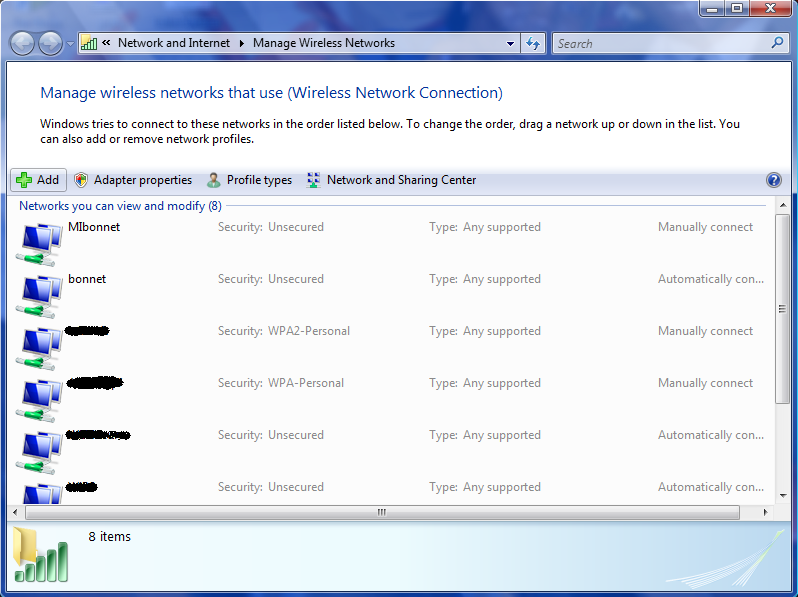The height and width of the screenshot is (597, 798).
Task: Focus the Search input box
Action: click(x=661, y=44)
